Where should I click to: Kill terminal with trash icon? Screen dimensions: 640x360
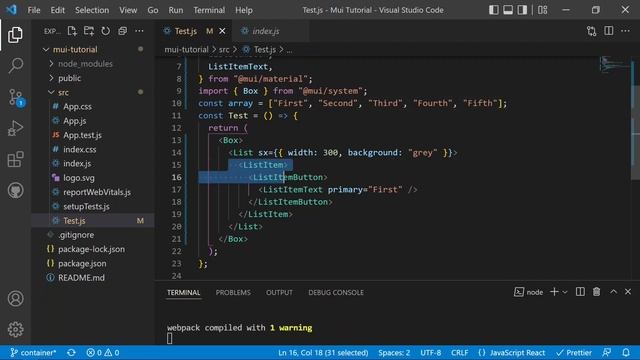[x=596, y=292]
